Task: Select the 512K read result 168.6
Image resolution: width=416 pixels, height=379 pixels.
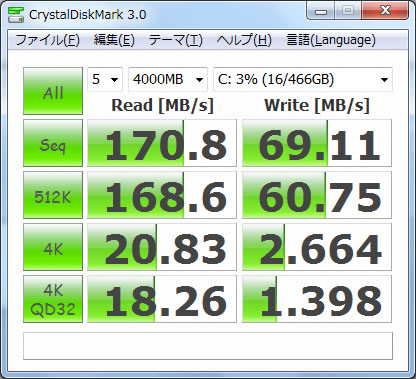Action: coord(162,195)
